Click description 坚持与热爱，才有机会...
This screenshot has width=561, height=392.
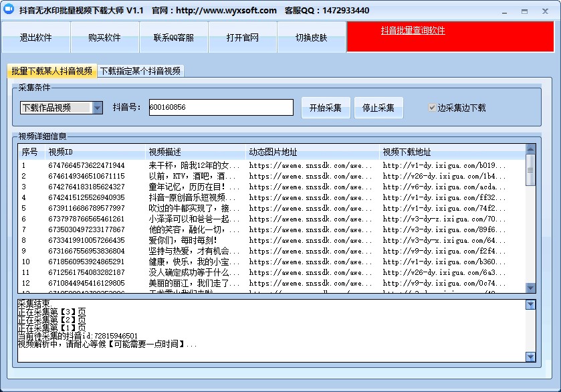pyautogui.click(x=194, y=251)
